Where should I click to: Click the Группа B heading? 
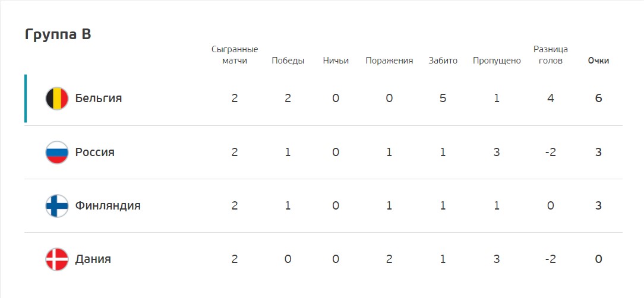58,34
